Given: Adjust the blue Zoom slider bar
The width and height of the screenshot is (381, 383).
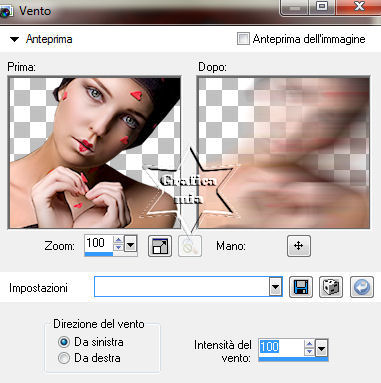Looking at the screenshot, I should point(99,254).
